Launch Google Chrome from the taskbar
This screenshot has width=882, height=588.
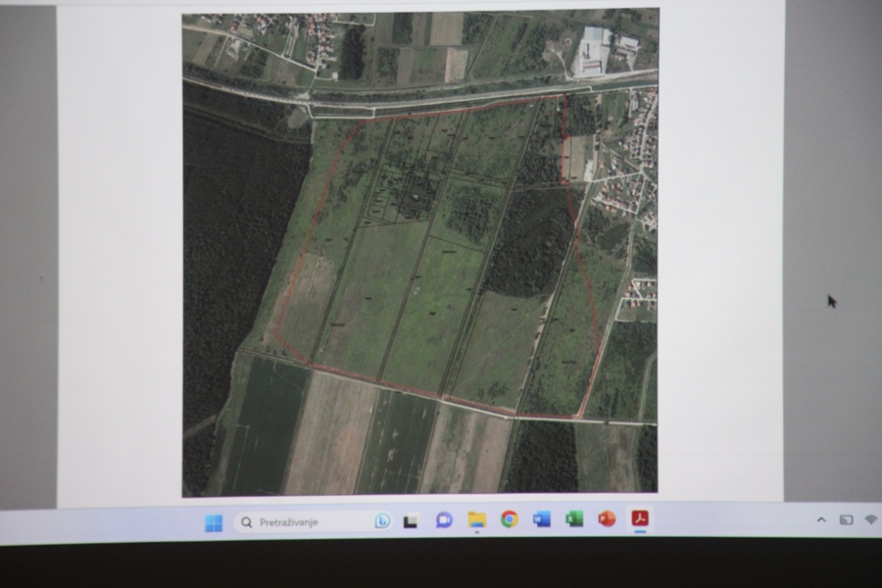(509, 519)
